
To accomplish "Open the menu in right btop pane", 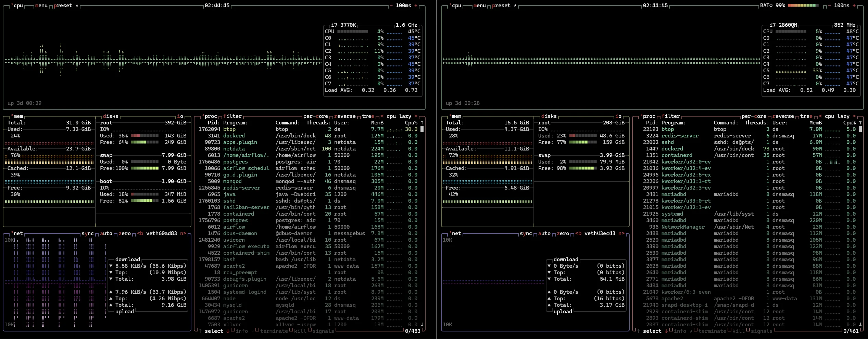I will pos(480,5).
